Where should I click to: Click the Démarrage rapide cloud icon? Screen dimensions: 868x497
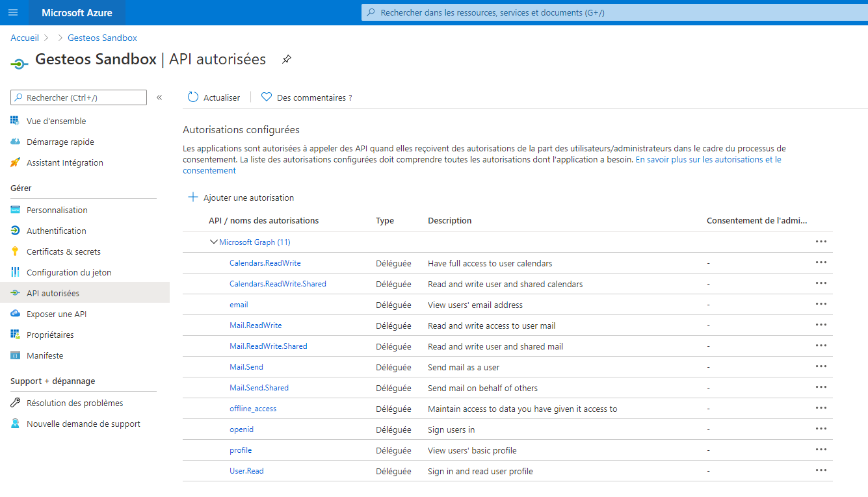(16, 142)
